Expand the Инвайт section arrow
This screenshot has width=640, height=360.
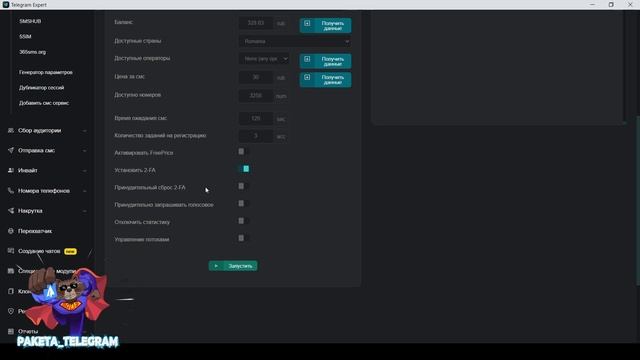[x=84, y=171]
